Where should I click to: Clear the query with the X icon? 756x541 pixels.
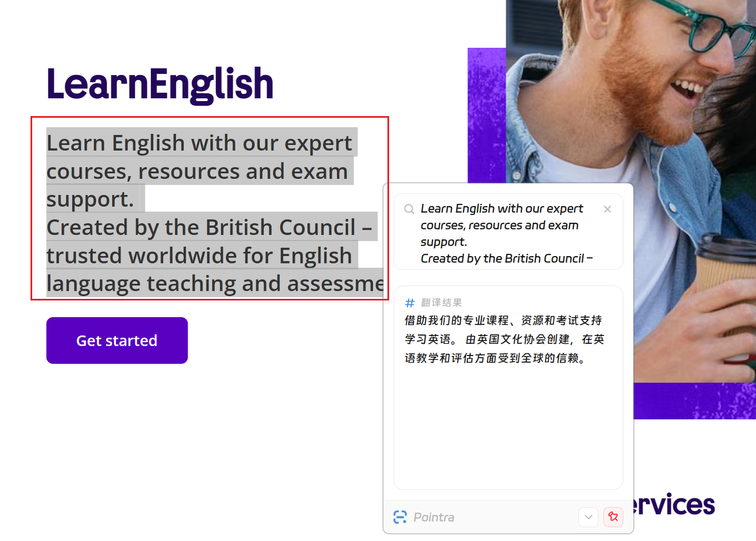point(607,209)
